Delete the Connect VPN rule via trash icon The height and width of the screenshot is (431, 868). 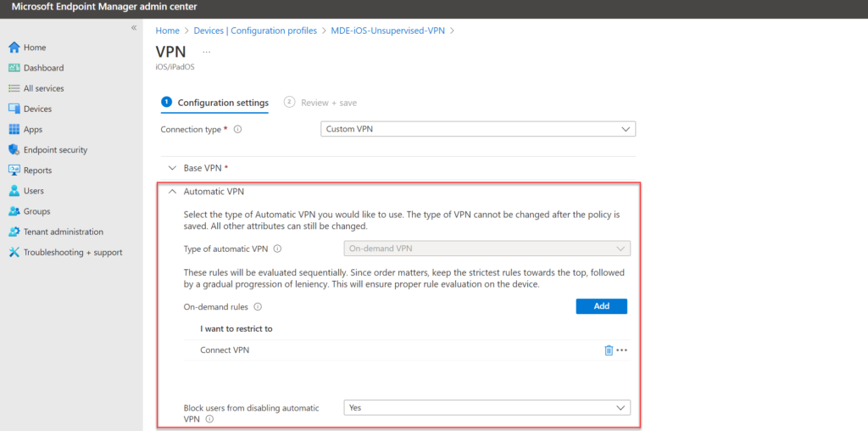click(x=609, y=350)
